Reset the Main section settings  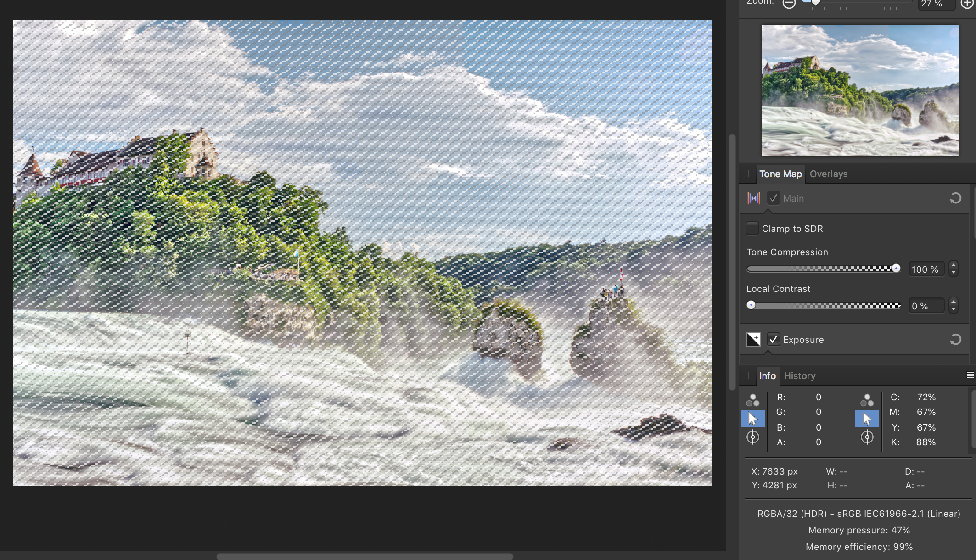point(955,198)
